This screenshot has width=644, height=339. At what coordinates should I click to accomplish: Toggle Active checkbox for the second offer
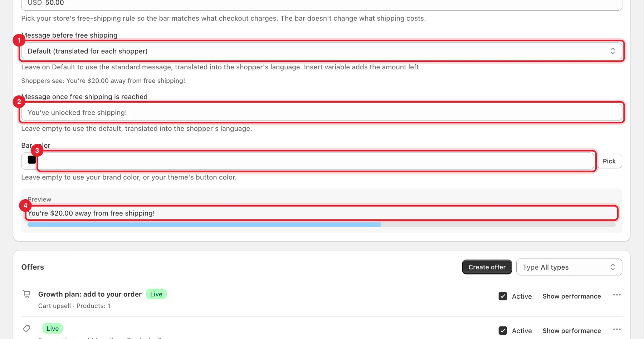pos(503,330)
